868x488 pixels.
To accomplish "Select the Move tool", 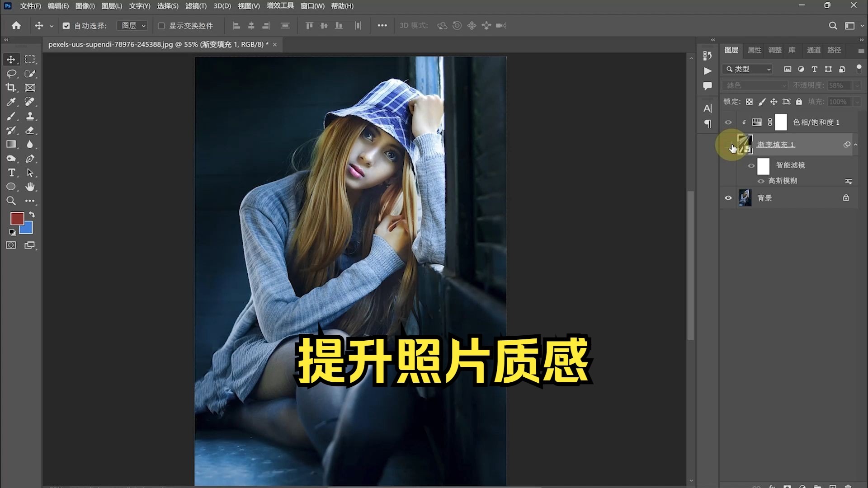I will [11, 59].
